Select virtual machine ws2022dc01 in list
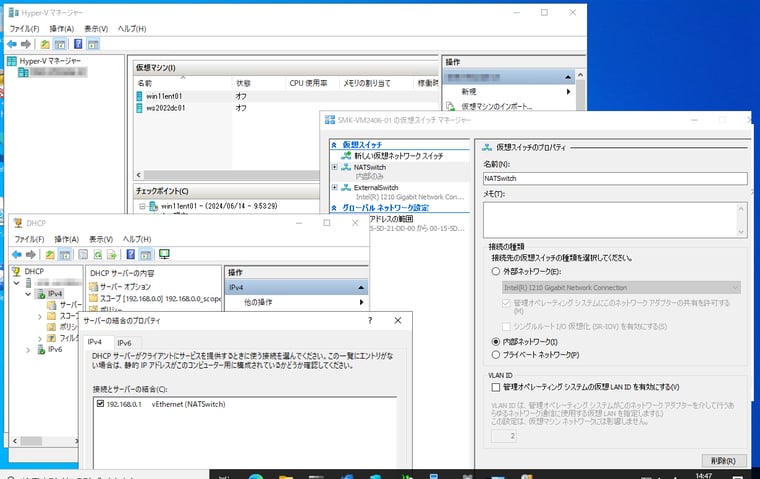The width and height of the screenshot is (760, 479). (x=166, y=108)
